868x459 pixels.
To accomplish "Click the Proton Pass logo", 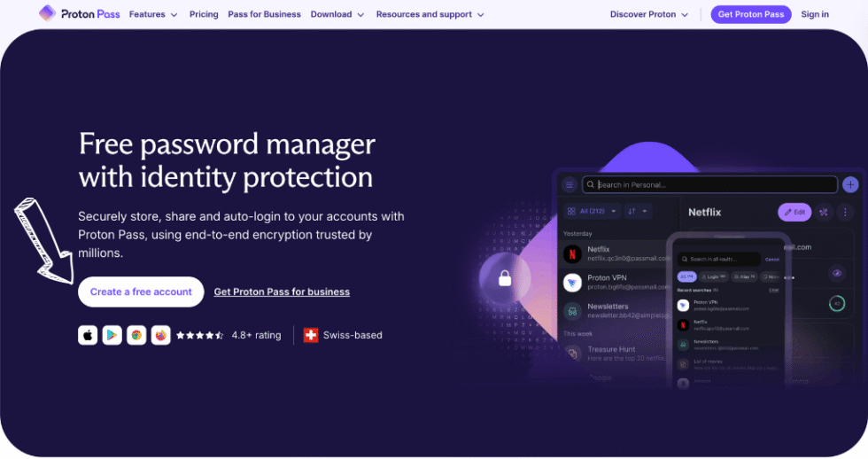I will (80, 14).
